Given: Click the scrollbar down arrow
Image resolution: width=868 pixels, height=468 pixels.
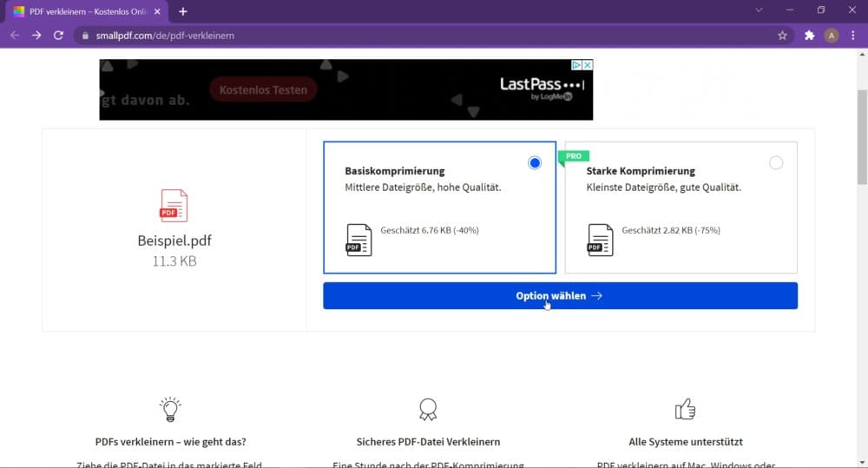Looking at the screenshot, I should (862, 463).
